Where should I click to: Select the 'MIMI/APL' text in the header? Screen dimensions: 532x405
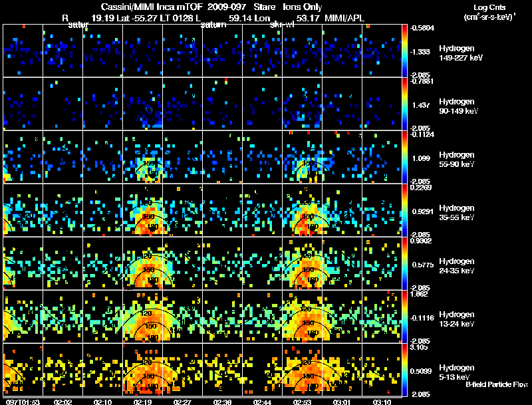click(x=344, y=18)
